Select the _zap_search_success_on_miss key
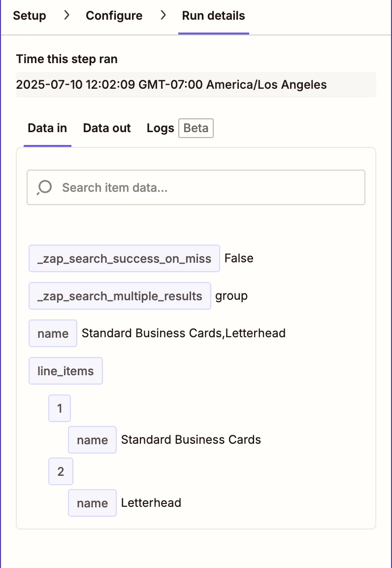392x568 pixels. click(x=124, y=258)
